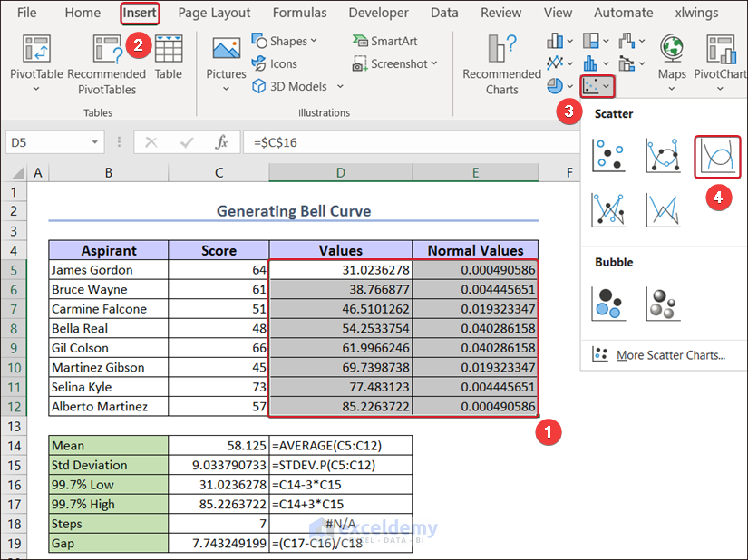Switch to the Page Layout tab
The image size is (748, 560).
coord(214,13)
